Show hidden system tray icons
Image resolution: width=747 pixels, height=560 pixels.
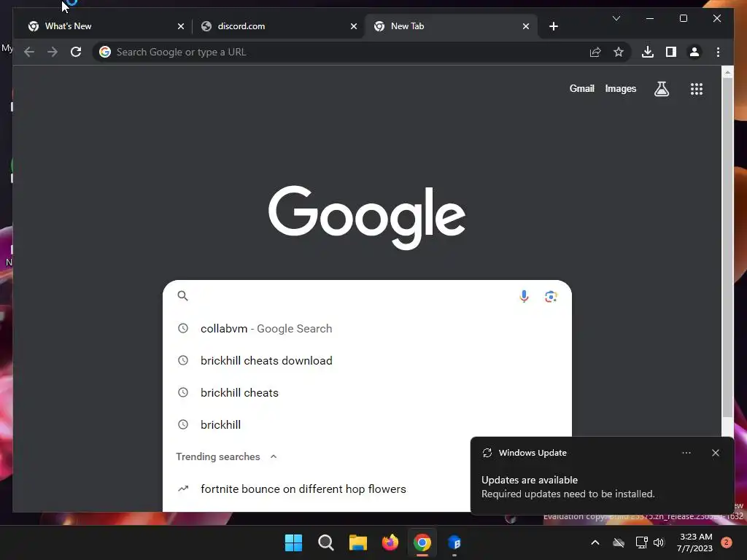click(x=595, y=542)
